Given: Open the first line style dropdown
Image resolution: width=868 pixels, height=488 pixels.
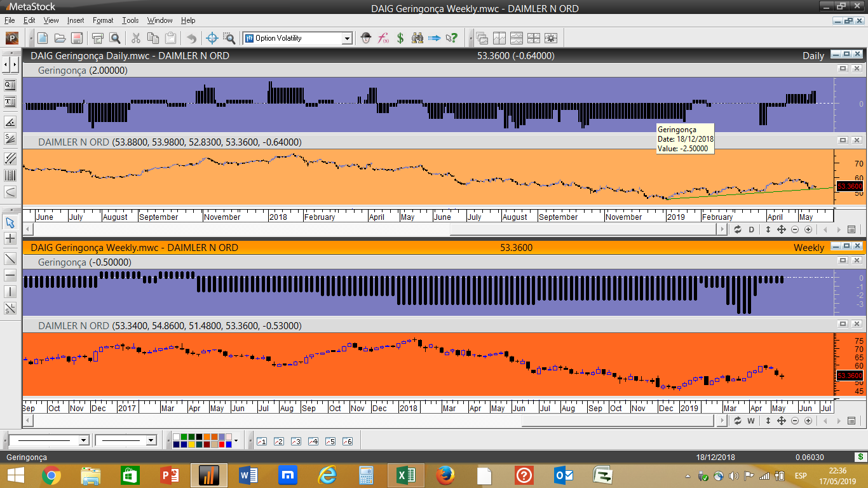Looking at the screenshot, I should [83, 440].
